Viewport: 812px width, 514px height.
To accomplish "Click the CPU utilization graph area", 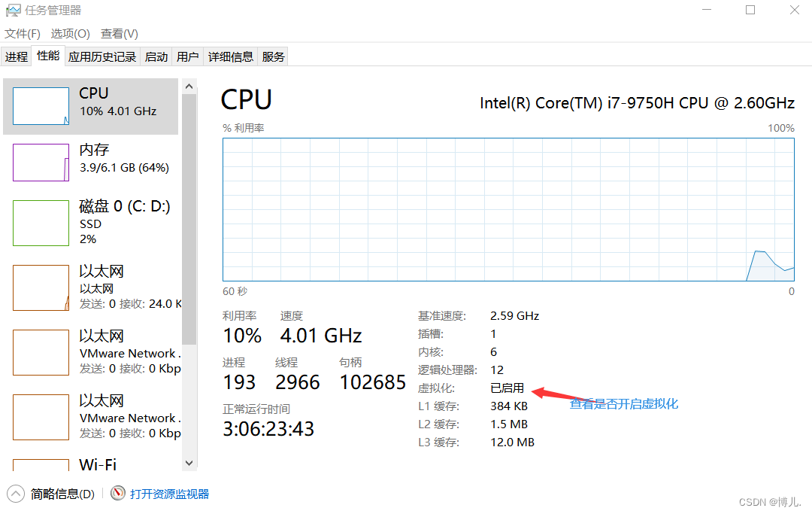I will 508,208.
